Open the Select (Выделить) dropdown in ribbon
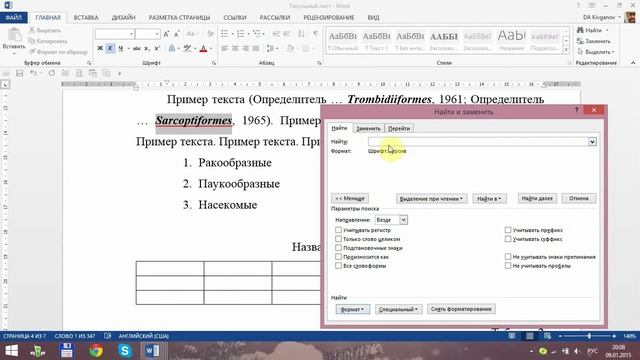 596,52
